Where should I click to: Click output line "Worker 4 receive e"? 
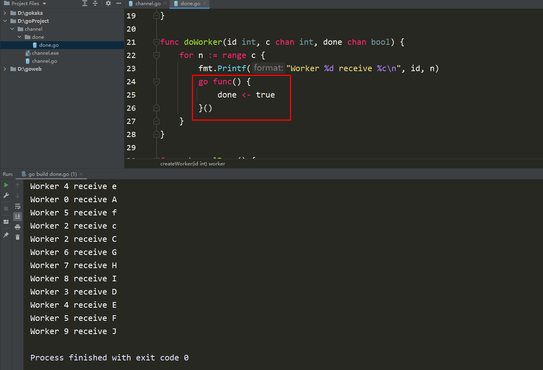tap(73, 186)
